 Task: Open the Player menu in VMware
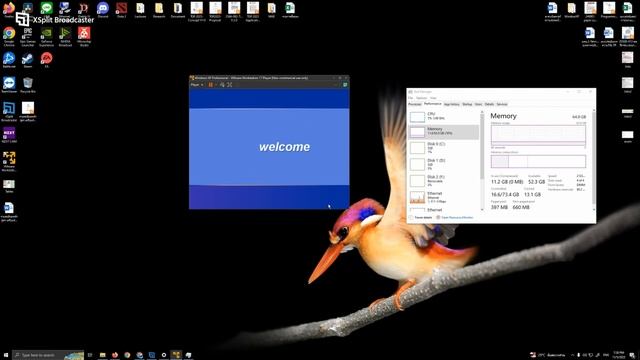coord(197,84)
